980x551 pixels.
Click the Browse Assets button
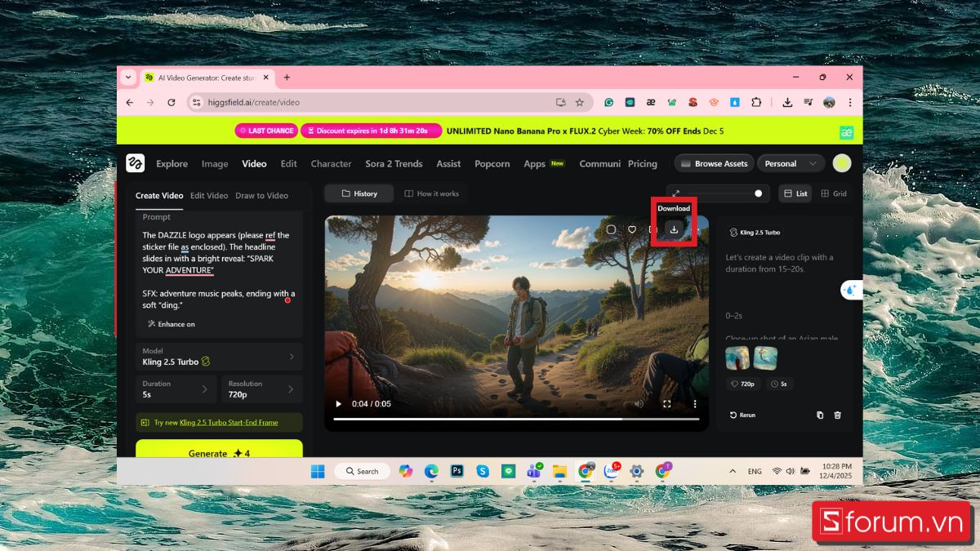tap(714, 163)
